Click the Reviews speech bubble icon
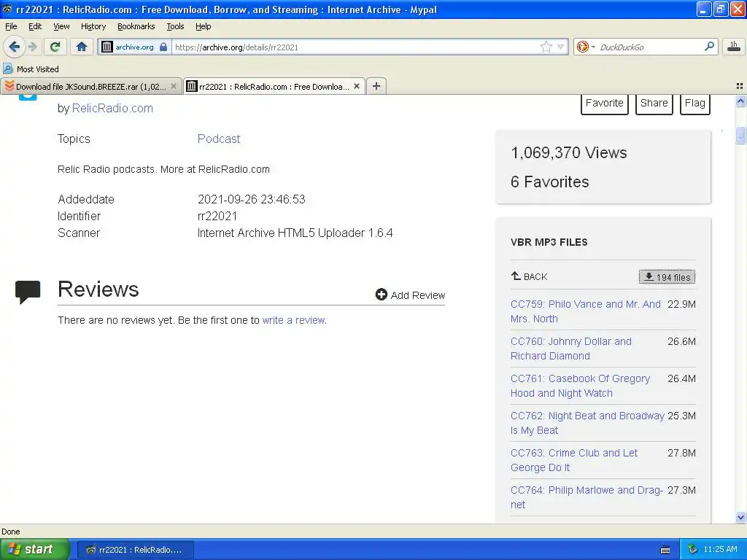The image size is (747, 560). coord(28,292)
